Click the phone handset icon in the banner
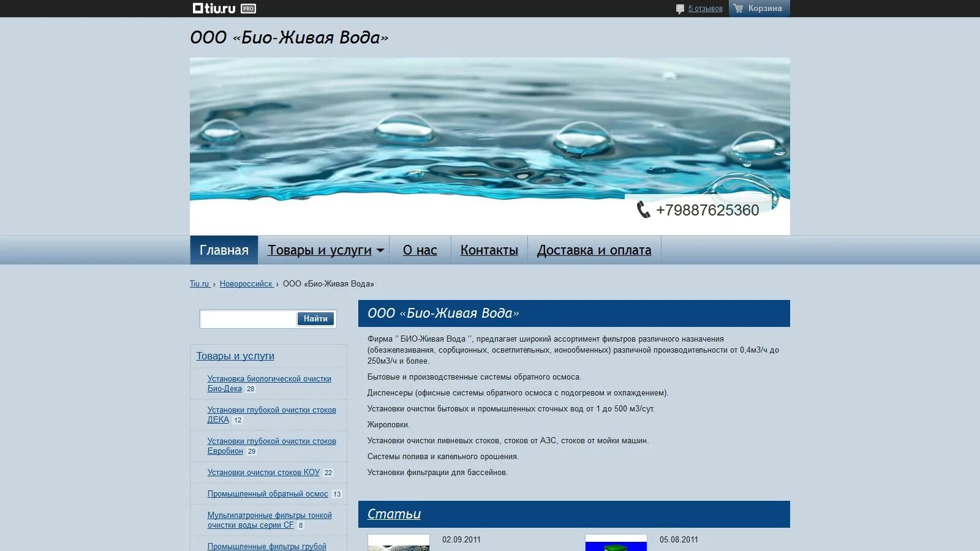Viewport: 980px width, 551px height. pyautogui.click(x=643, y=209)
